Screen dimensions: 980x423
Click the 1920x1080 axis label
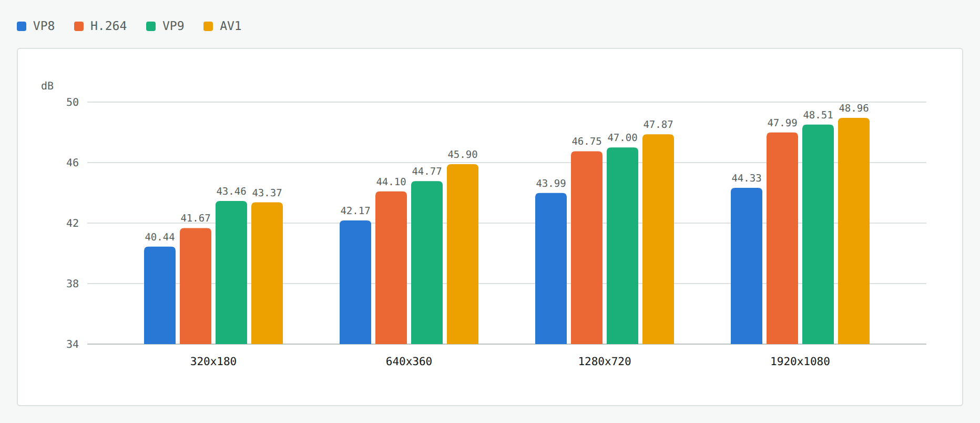pyautogui.click(x=800, y=361)
